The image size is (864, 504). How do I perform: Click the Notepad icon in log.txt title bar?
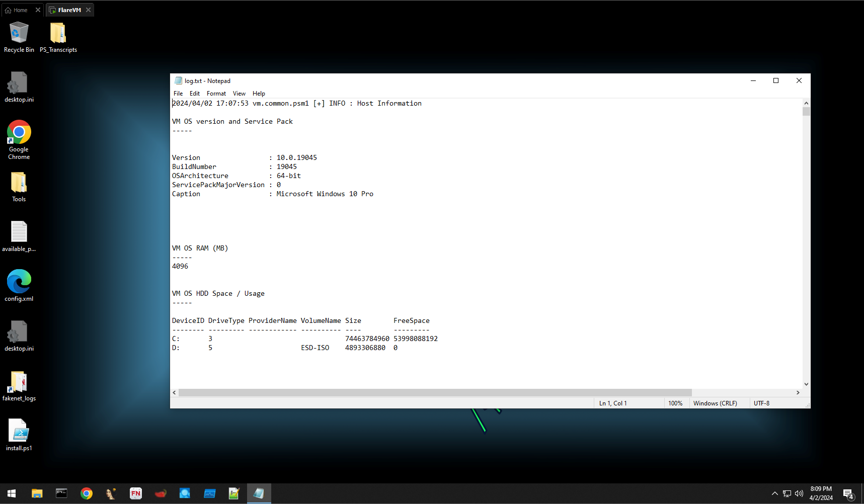(x=178, y=80)
